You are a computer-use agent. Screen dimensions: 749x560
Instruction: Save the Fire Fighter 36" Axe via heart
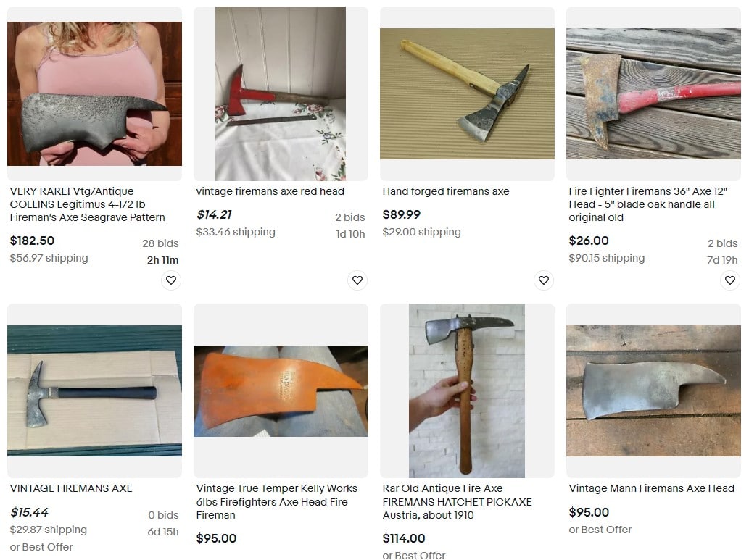pos(730,280)
